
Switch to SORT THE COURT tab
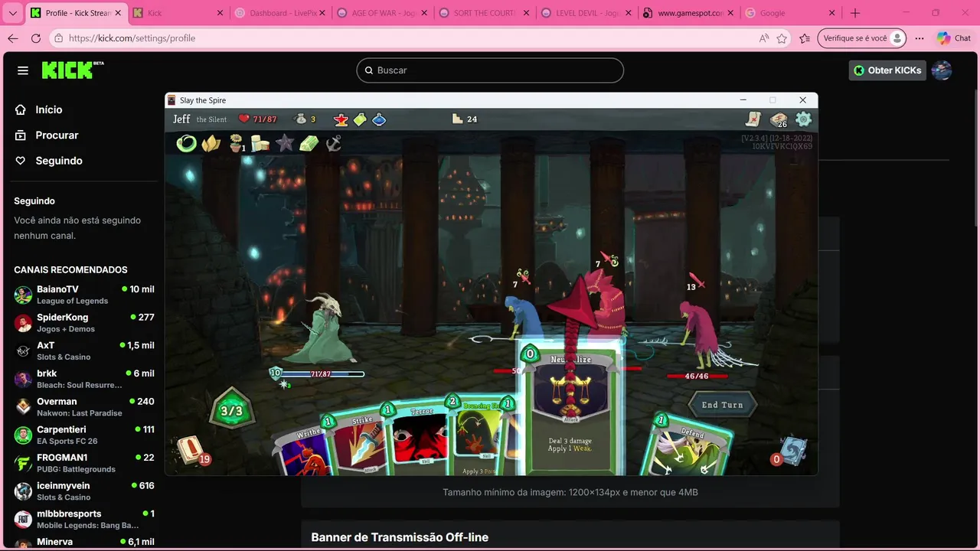(x=484, y=13)
